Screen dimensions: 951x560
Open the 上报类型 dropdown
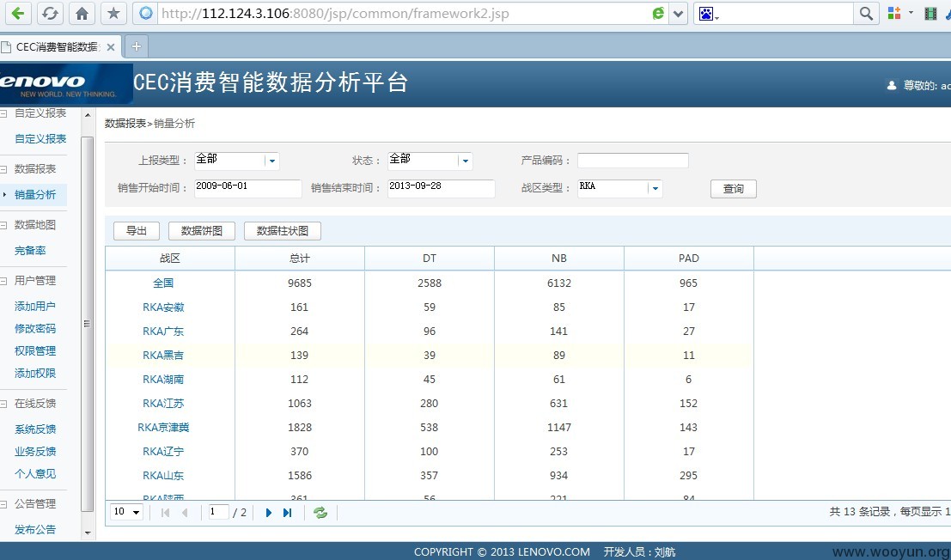pos(271,161)
